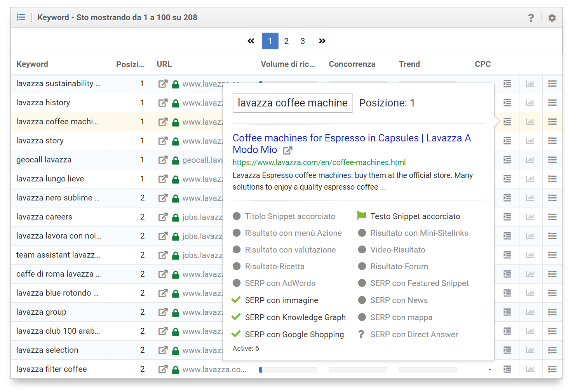Image resolution: width=573 pixels, height=392 pixels.
Task: Select the caffe di roma lavazza ... keyword
Action: coord(59,274)
